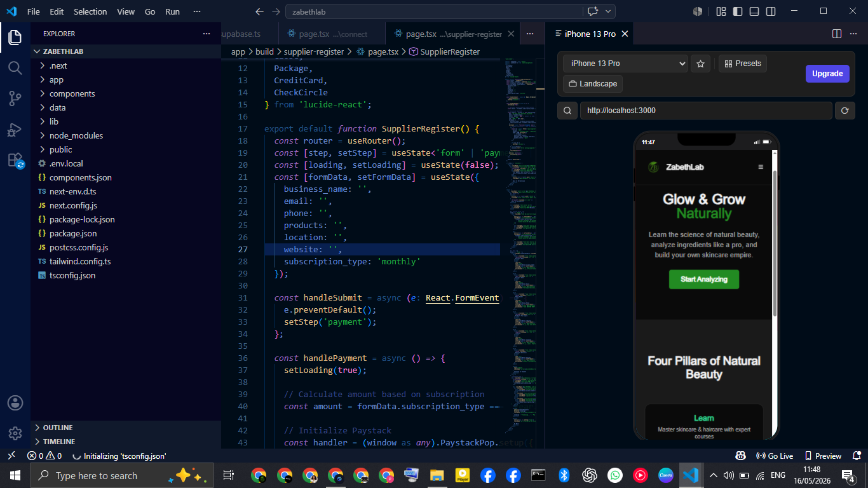Click the localhost URL address field
The image size is (868, 488).
(706, 111)
